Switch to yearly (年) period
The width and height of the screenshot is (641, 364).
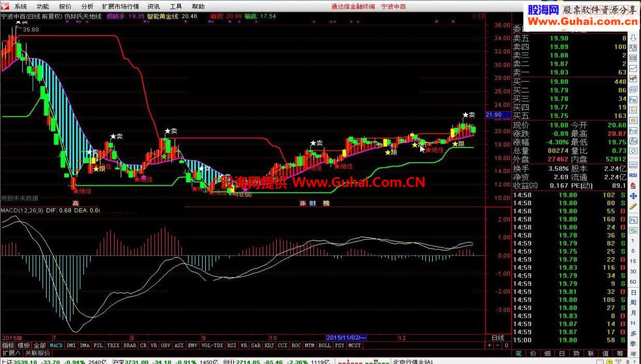(633, 354)
